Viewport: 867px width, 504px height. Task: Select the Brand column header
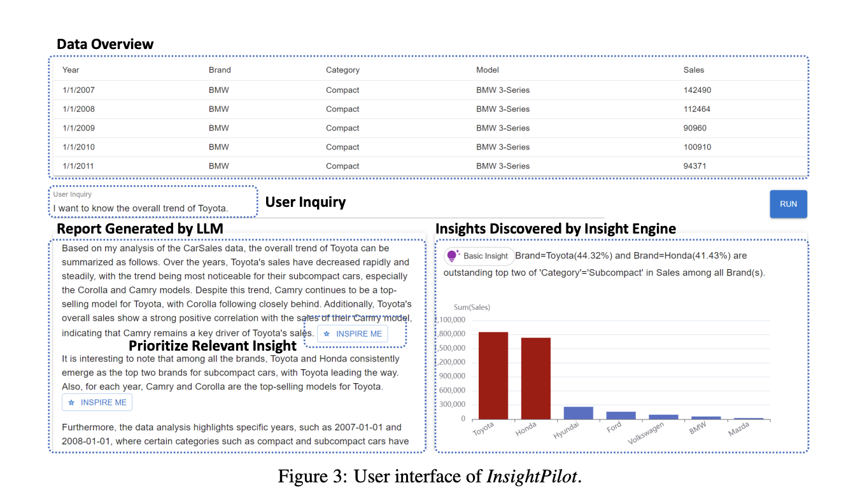click(x=219, y=70)
